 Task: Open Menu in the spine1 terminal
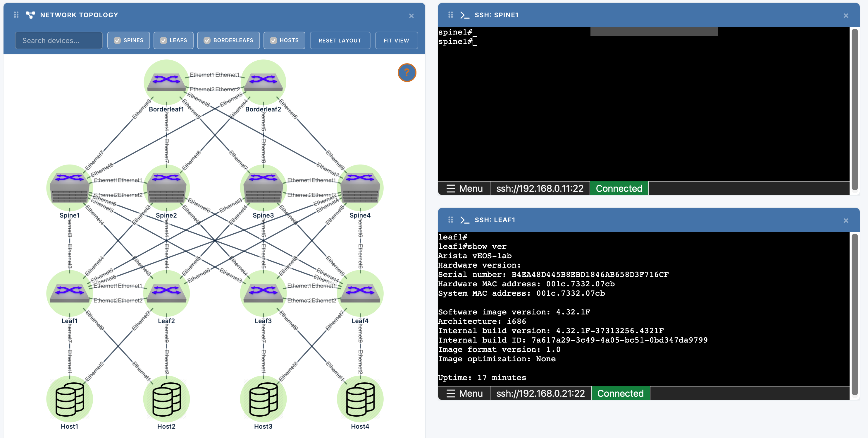464,188
